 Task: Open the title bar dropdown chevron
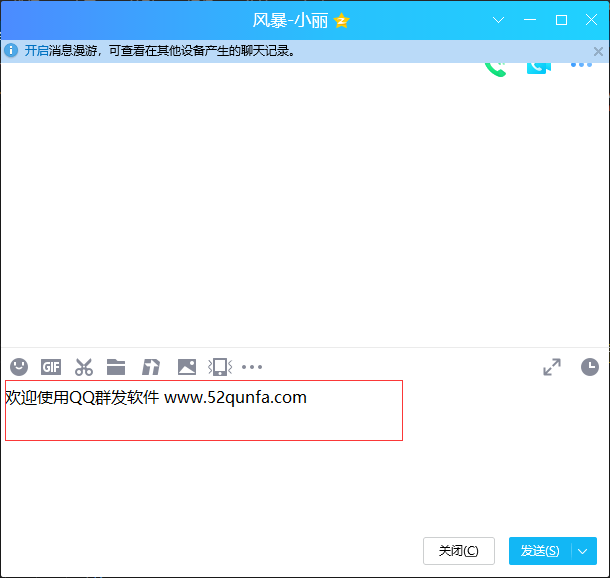[x=498, y=20]
